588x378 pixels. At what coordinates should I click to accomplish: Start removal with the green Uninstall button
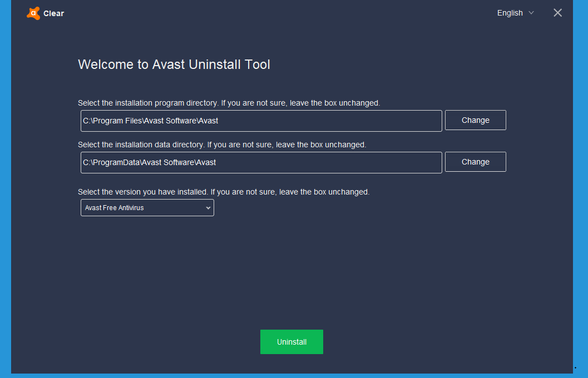(x=291, y=342)
